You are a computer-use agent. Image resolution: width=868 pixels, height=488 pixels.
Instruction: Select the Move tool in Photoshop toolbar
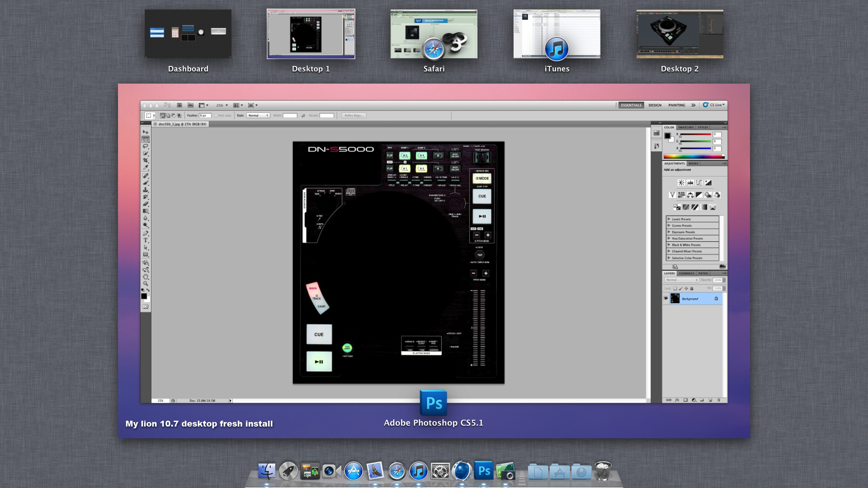coord(146,131)
